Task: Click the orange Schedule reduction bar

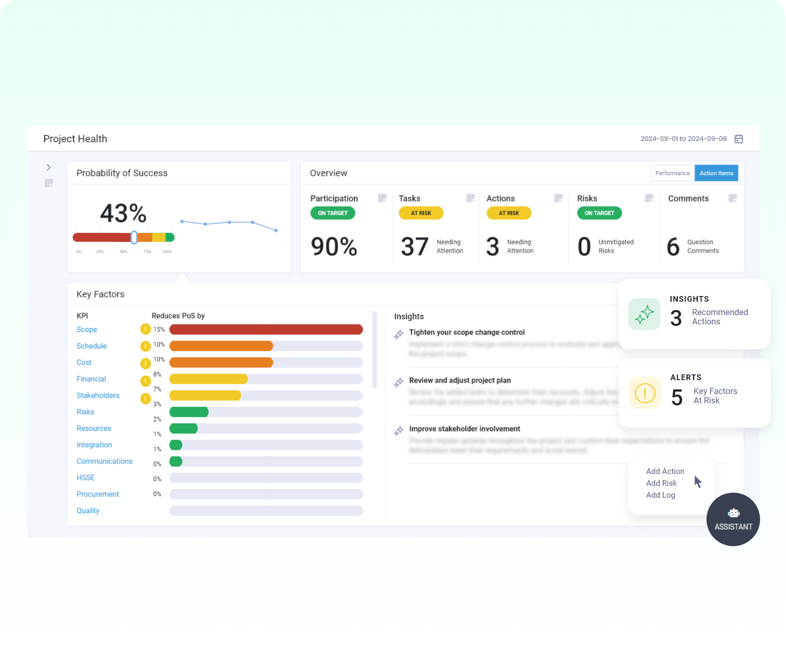Action: pyautogui.click(x=221, y=346)
